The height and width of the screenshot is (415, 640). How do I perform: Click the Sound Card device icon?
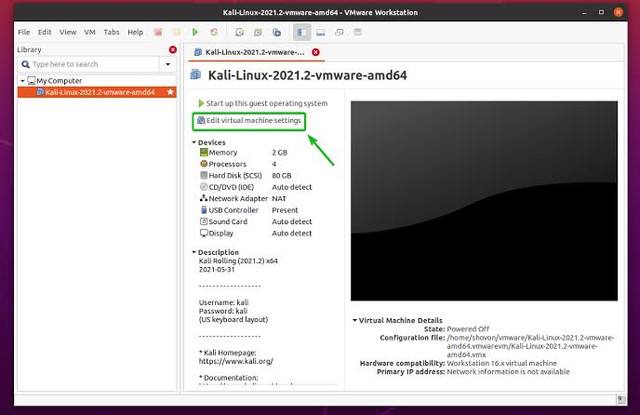(x=204, y=222)
